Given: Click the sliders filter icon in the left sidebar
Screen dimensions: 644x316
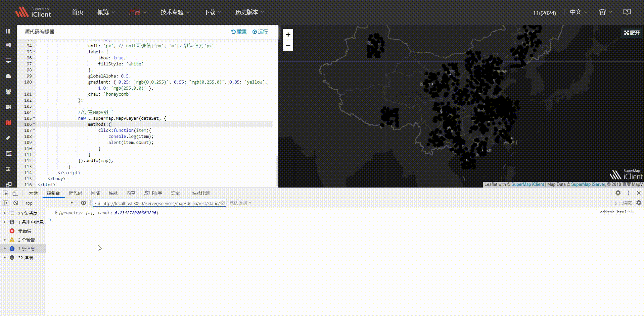Looking at the screenshot, I should coord(8,169).
